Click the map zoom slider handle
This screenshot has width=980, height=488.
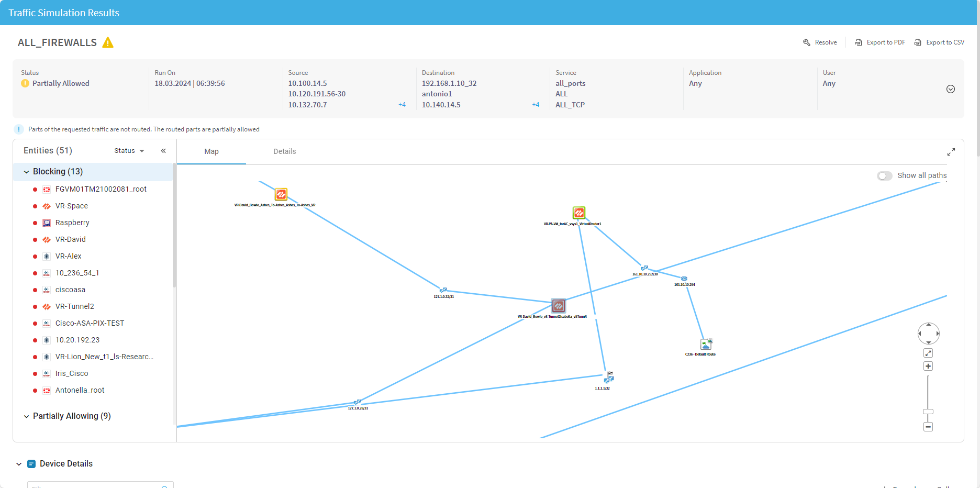928,412
